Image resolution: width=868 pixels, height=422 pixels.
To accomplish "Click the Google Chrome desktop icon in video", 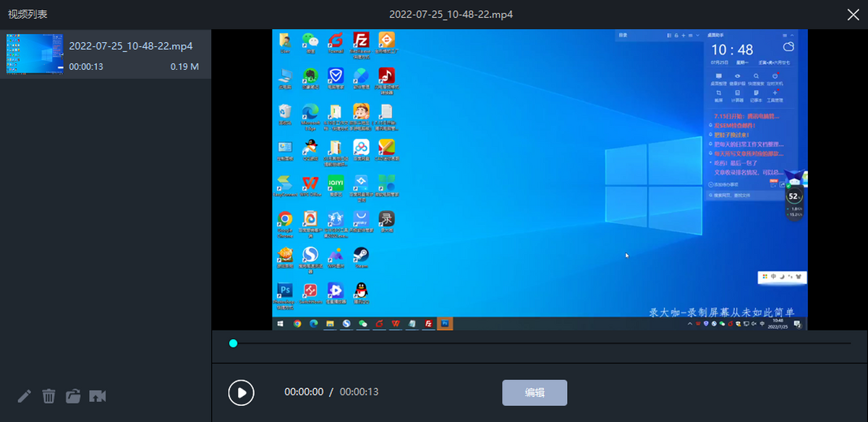I will [285, 219].
